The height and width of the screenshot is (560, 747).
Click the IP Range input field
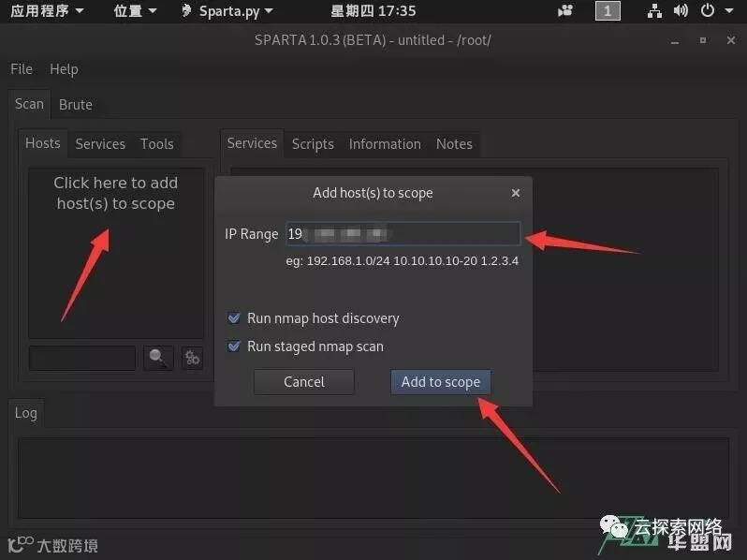coord(403,233)
